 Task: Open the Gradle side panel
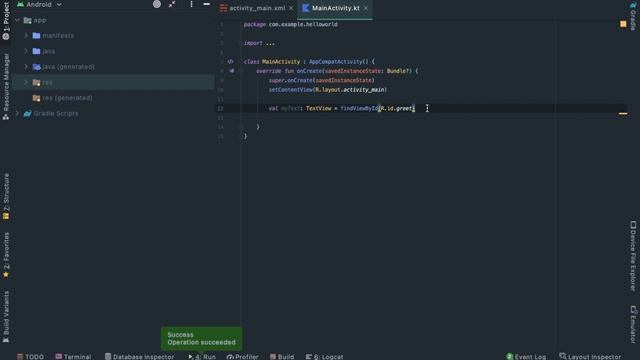[633, 16]
